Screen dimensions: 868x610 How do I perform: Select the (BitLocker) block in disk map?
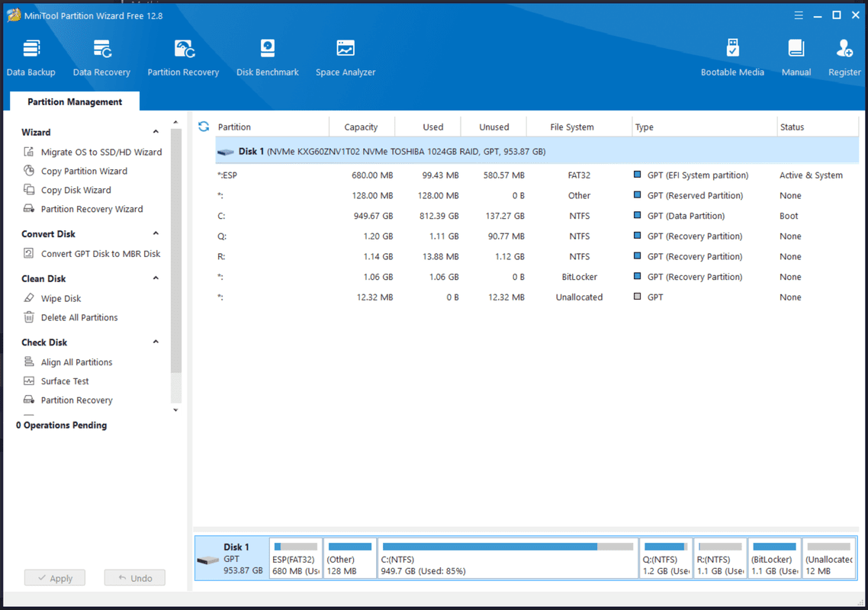pyautogui.click(x=774, y=558)
